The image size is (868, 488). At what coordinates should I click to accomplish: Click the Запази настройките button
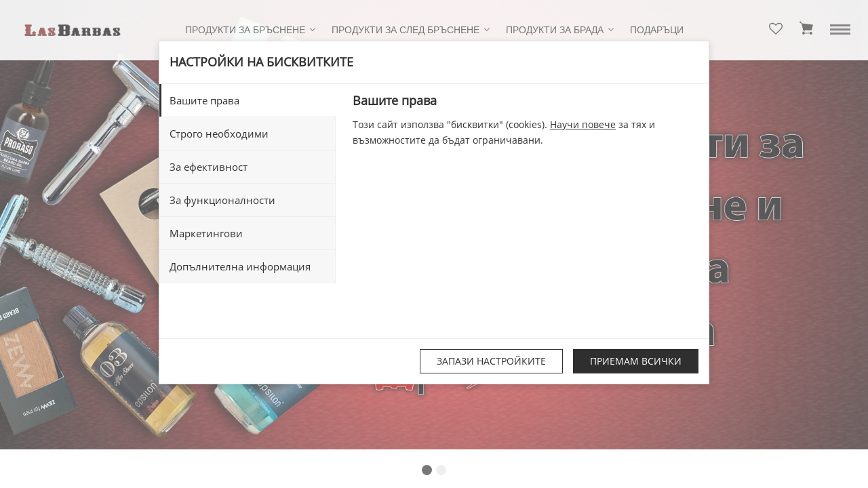coord(491,361)
